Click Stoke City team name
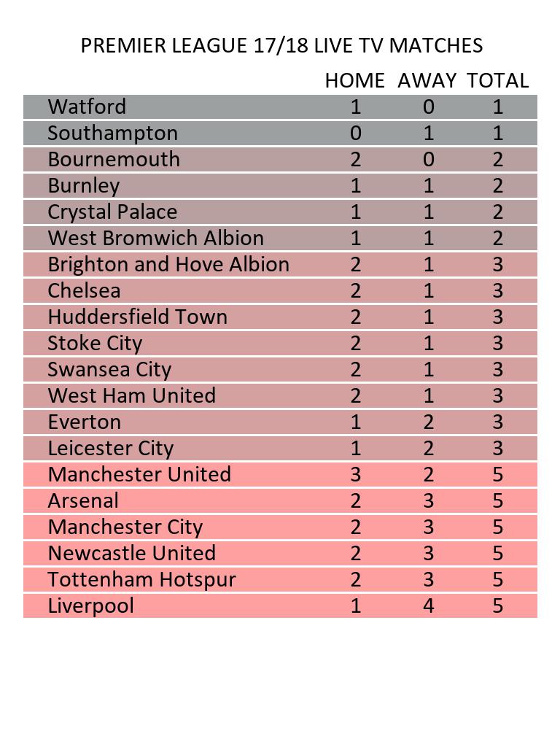 pyautogui.click(x=95, y=344)
